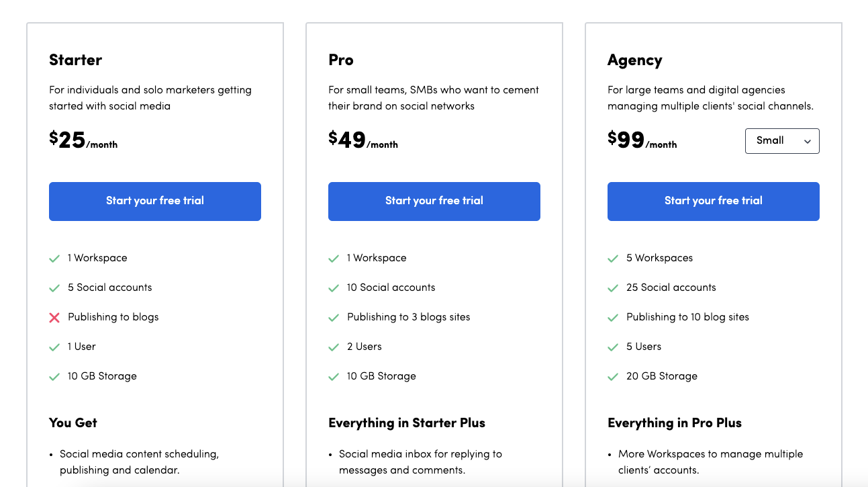Click Everything in Starter Plus heading
This screenshot has width=868, height=487.
coord(407,423)
